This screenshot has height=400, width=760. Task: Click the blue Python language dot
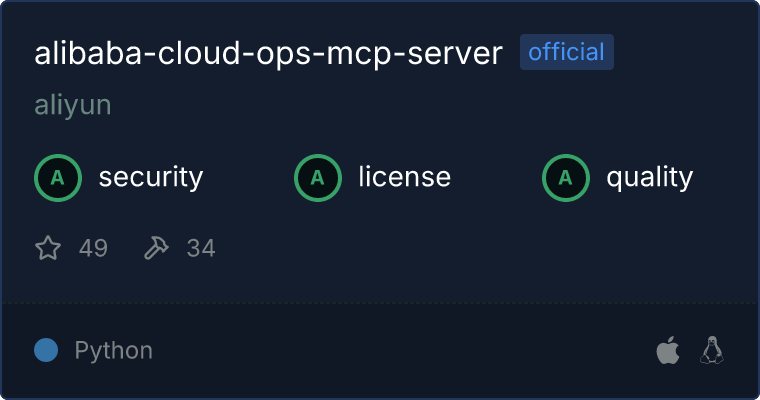click(46, 350)
